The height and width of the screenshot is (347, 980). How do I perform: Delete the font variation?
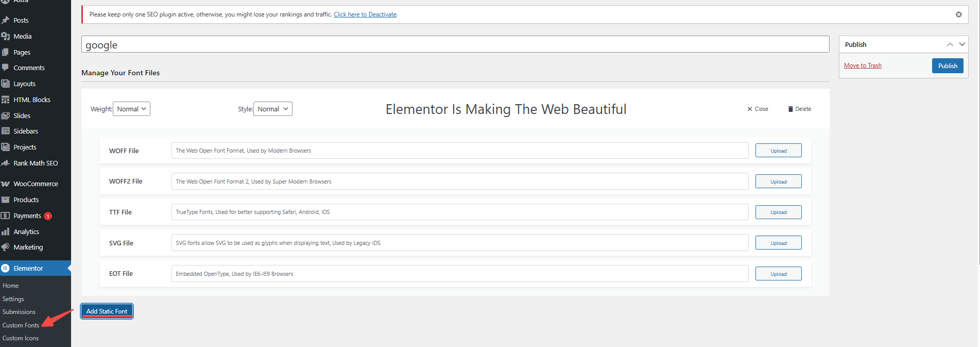799,109
